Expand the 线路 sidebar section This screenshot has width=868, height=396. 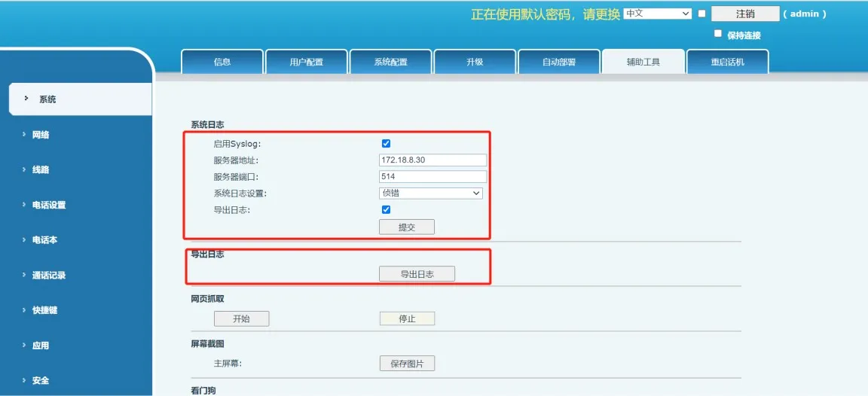pos(41,170)
